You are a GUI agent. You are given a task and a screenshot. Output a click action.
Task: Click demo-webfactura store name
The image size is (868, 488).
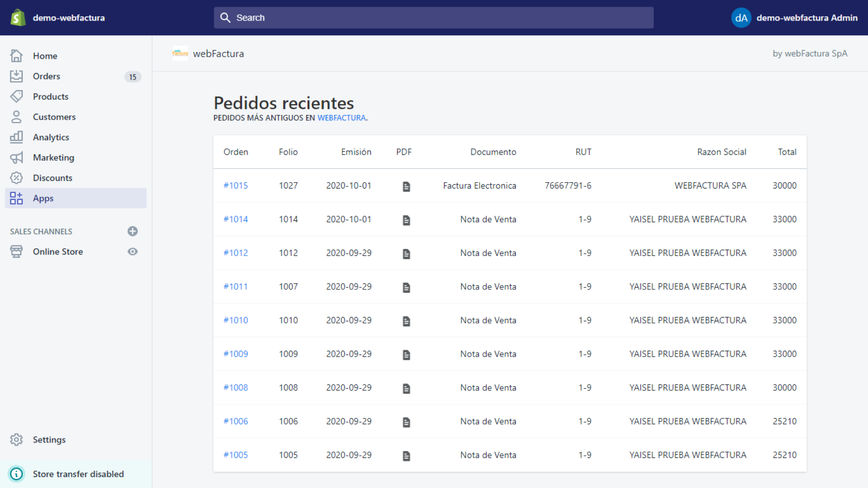[69, 18]
